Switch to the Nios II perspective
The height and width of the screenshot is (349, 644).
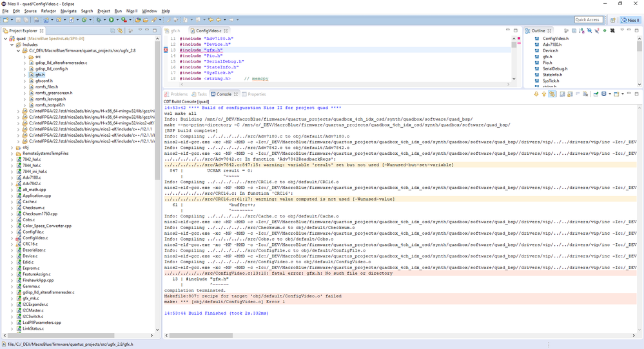point(629,20)
